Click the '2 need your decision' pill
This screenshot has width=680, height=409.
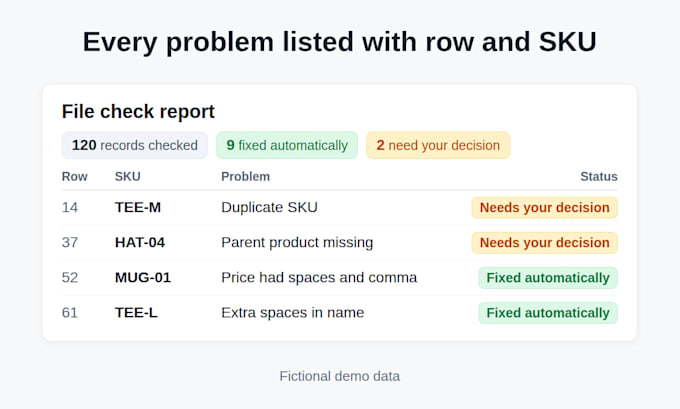(438, 145)
